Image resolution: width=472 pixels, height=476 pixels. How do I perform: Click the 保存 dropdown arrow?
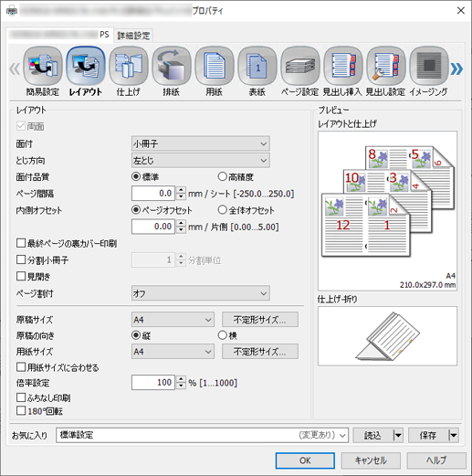[x=453, y=435]
